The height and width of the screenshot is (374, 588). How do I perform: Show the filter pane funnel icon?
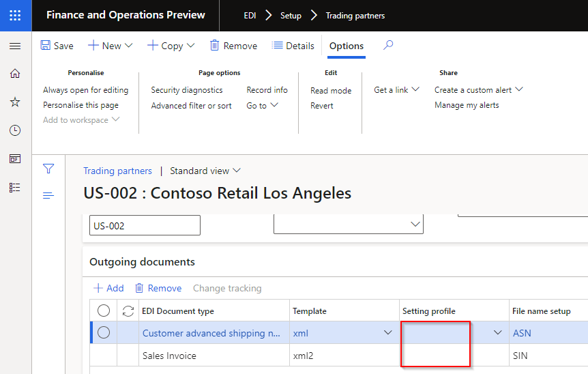point(48,169)
